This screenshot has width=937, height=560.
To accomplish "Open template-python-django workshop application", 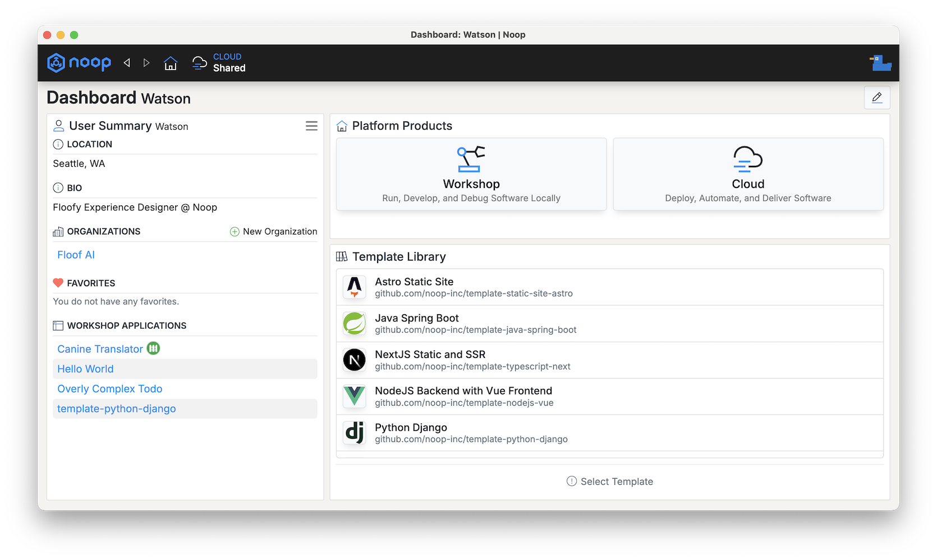I will 117,408.
